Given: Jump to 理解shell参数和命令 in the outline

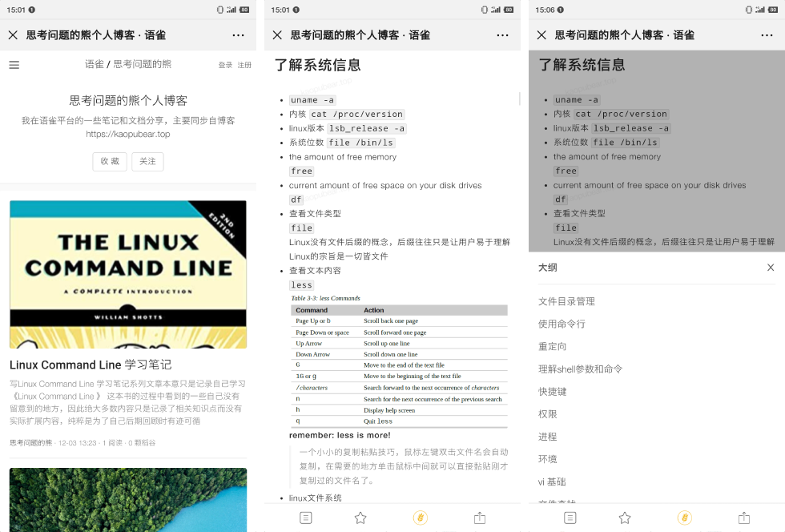Looking at the screenshot, I should (580, 369).
